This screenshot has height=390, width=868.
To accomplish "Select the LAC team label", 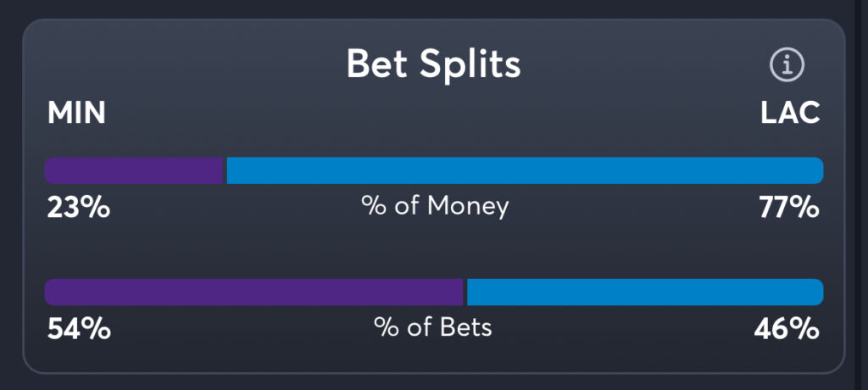I will 790,114.
